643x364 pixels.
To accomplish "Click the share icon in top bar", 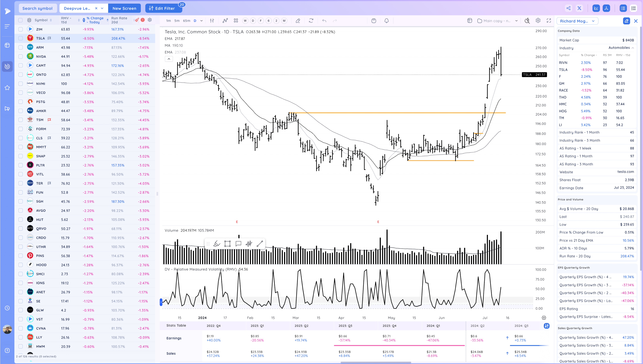I will tap(568, 8).
